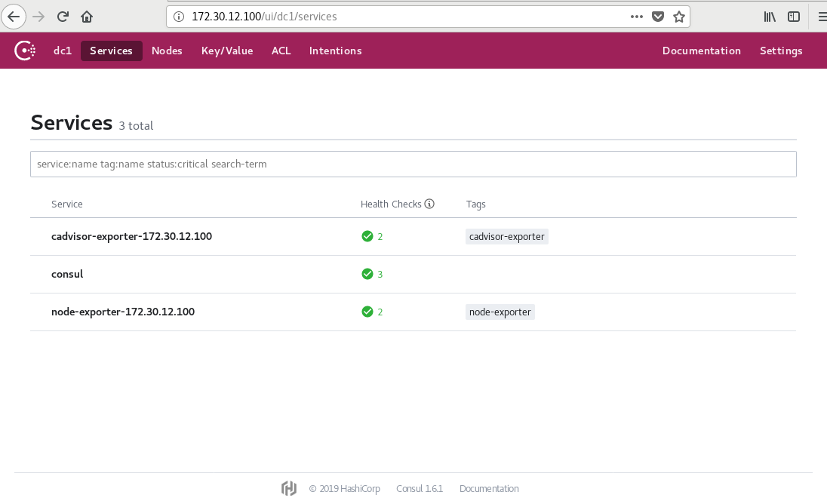The height and width of the screenshot is (504, 827).
Task: Click green check icon for consul row
Action: click(x=367, y=274)
